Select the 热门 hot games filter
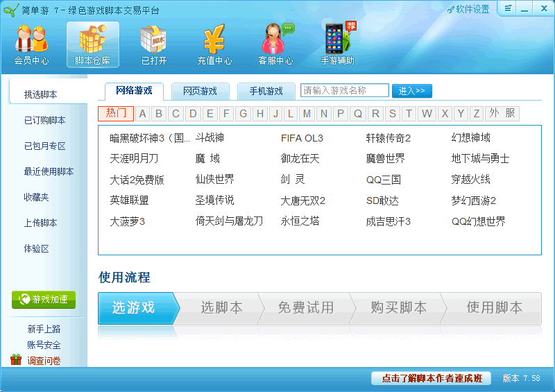Image resolution: width=555 pixels, height=392 pixels. tap(116, 114)
